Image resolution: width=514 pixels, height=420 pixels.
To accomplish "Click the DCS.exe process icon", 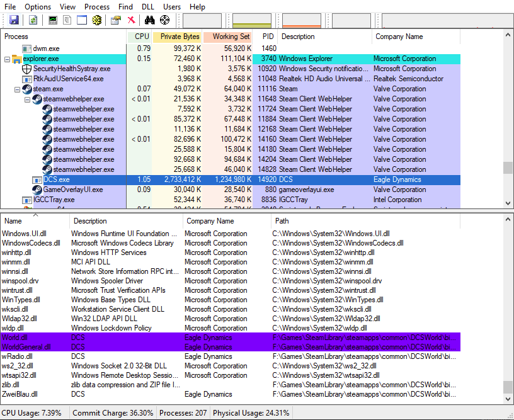I will pos(37,180).
